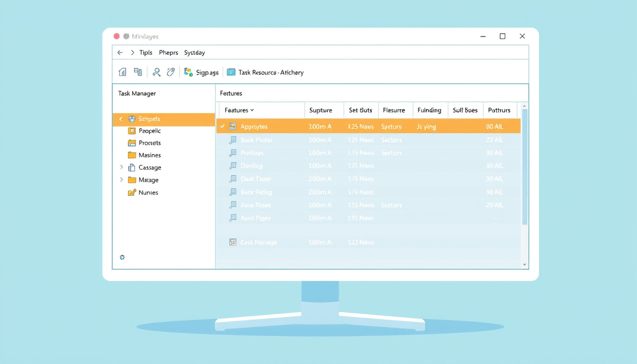Screen dimensions: 637x364
Task: Go forward with the right arrow
Action: [133, 53]
